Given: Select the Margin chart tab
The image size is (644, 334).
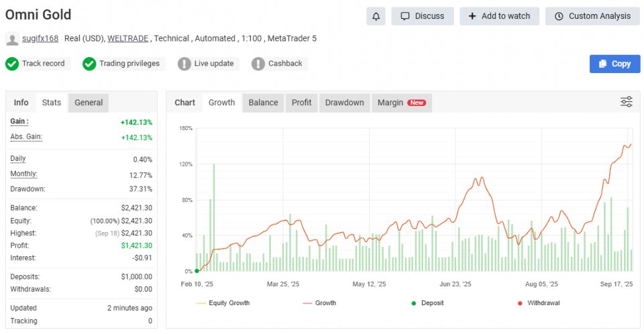Looking at the screenshot, I should tap(402, 103).
